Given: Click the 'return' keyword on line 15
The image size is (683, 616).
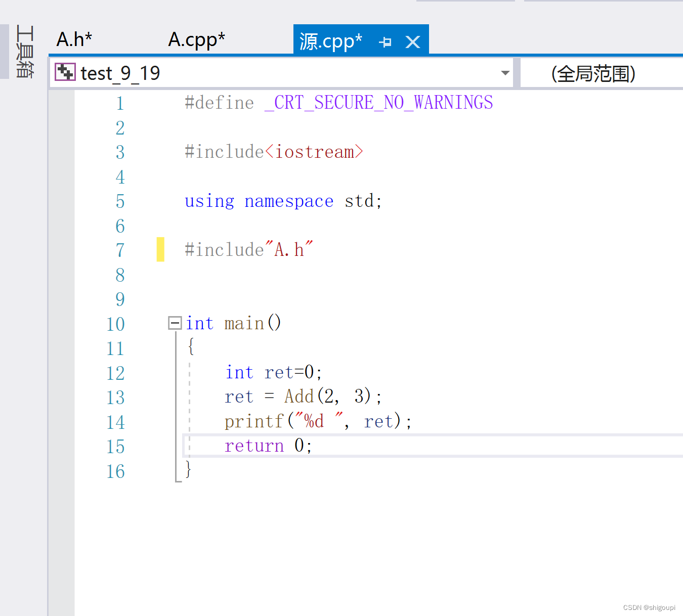Looking at the screenshot, I should tap(254, 446).
